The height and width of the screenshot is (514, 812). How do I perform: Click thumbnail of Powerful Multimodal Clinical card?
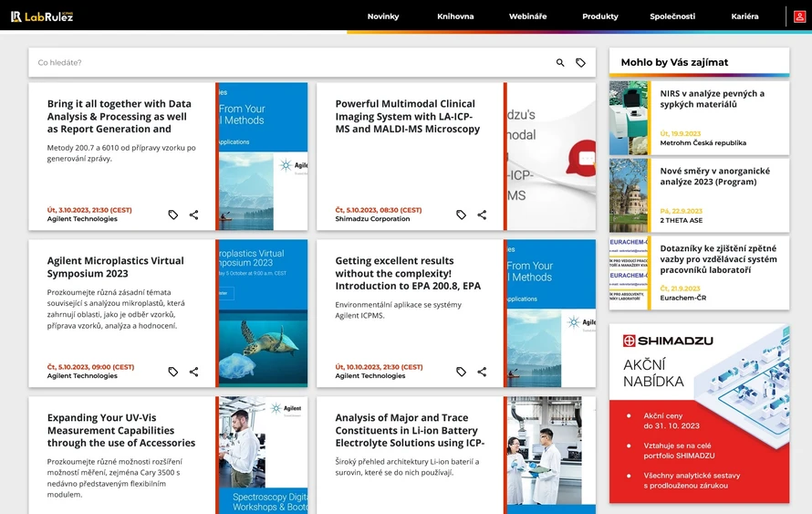551,156
